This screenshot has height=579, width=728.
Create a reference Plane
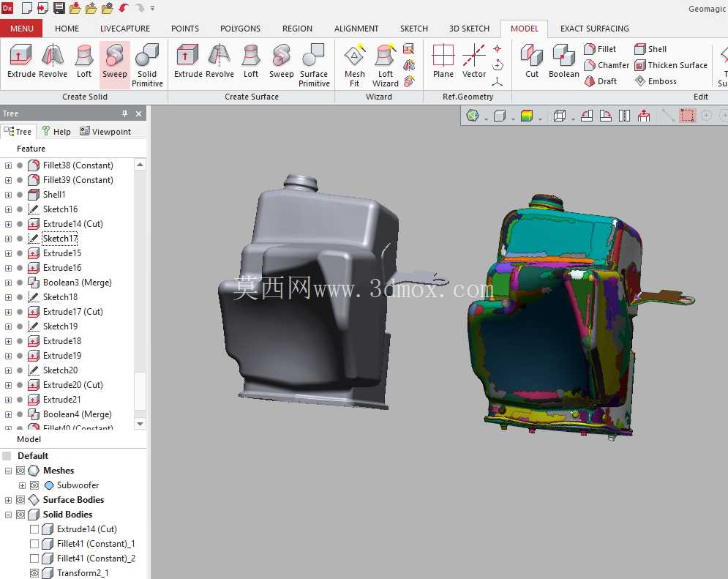[443, 61]
